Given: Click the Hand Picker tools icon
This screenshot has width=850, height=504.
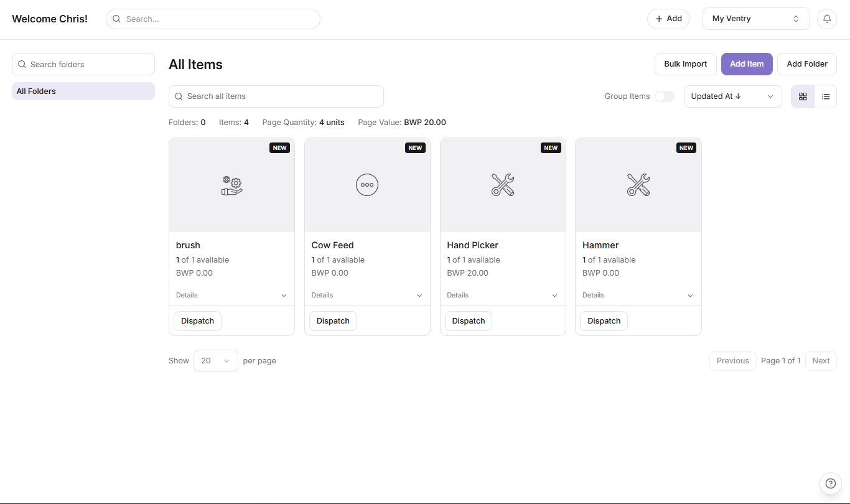Looking at the screenshot, I should 503,185.
